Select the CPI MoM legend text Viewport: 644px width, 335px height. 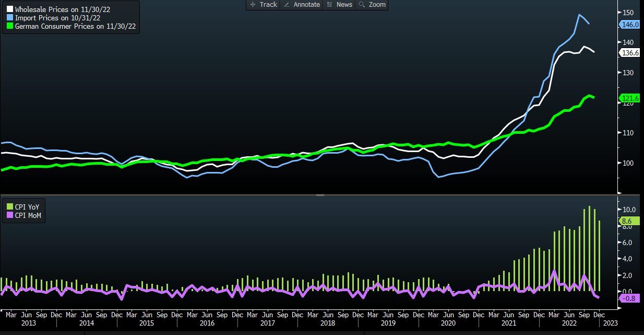pyautogui.click(x=28, y=215)
